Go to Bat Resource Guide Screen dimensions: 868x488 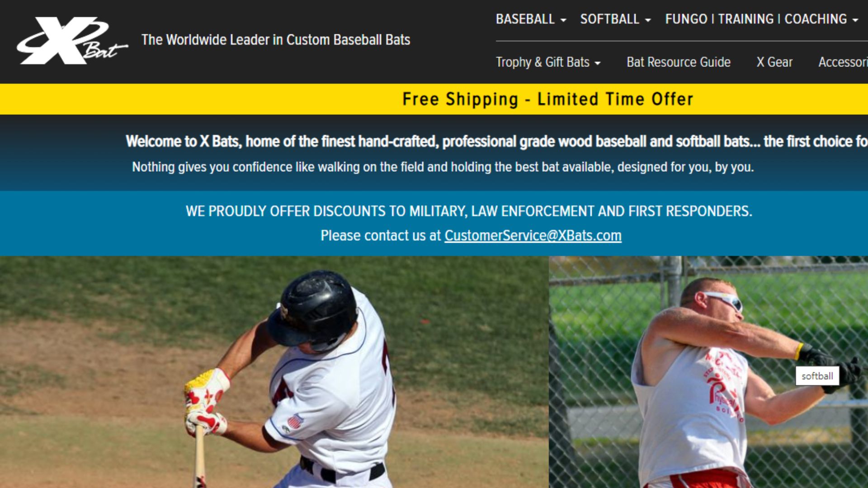678,62
